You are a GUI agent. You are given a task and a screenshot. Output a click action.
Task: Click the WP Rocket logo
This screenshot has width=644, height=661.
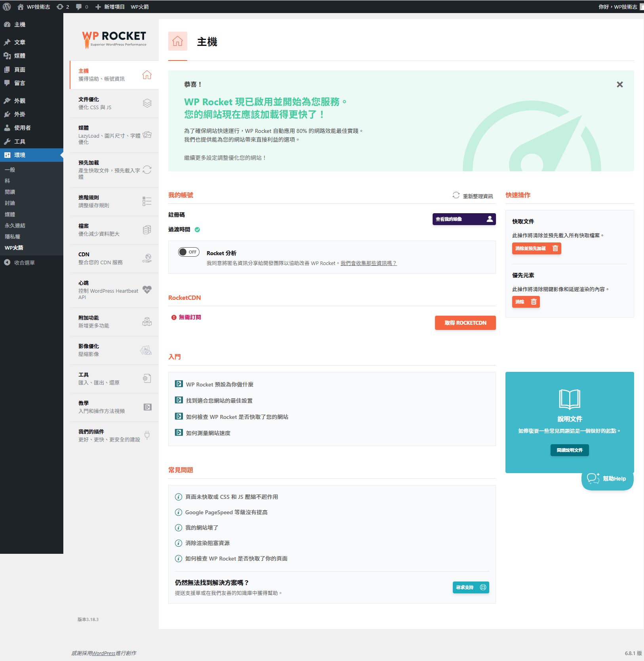(114, 40)
